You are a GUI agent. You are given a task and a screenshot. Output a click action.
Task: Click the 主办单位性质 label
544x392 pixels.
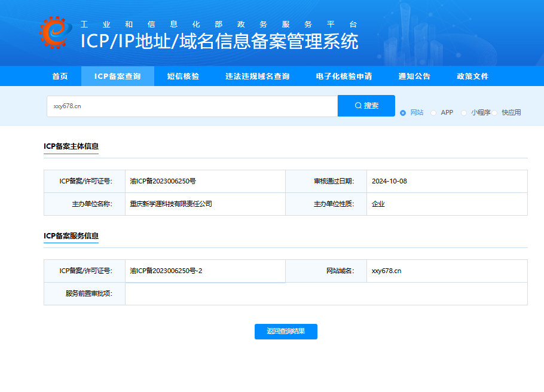click(x=334, y=204)
